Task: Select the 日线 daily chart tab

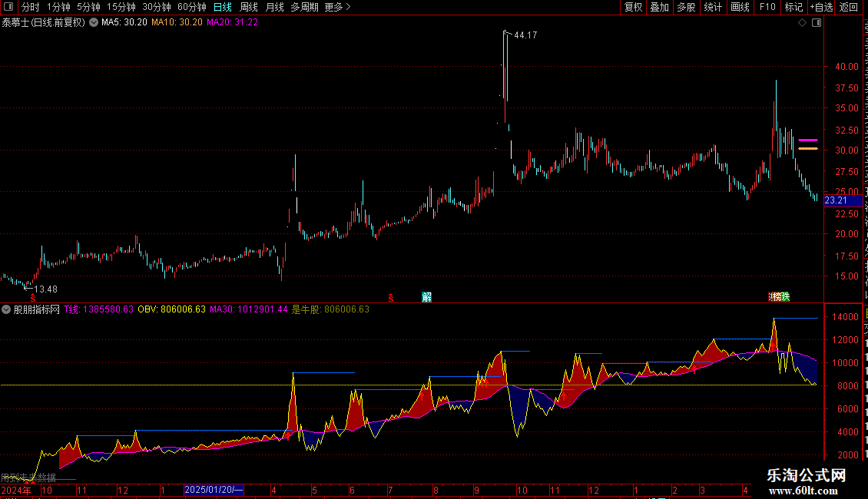Action: [x=223, y=7]
